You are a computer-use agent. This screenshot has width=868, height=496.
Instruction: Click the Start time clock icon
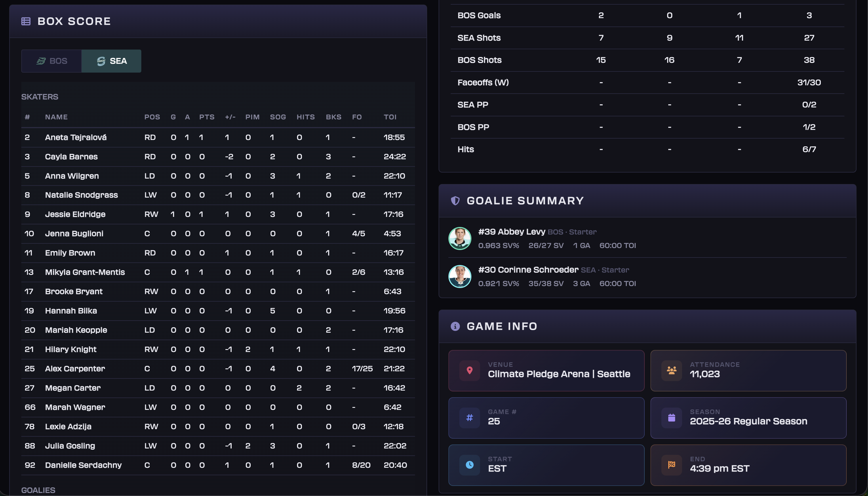[x=469, y=465]
